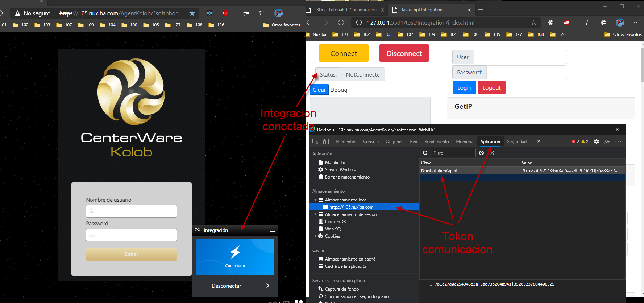The width and height of the screenshot is (644, 303).
Task: Open the Seguridad DevTools tab
Action: pos(517,142)
